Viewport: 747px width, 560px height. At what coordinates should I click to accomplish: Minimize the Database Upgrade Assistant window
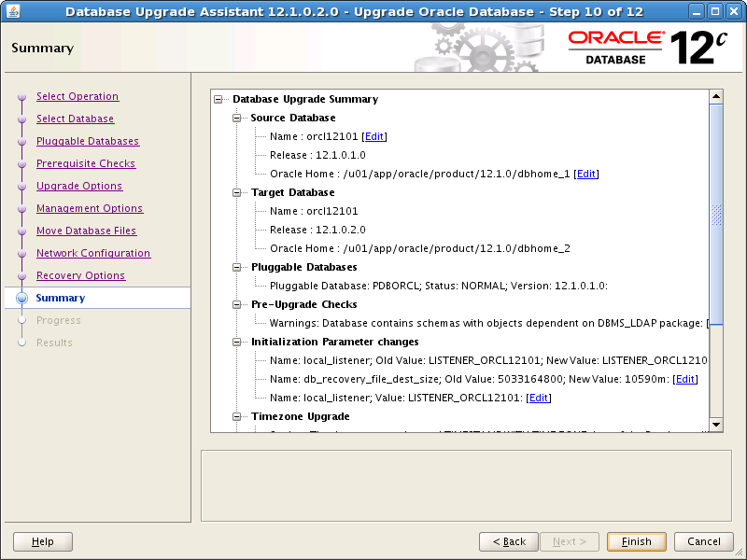696,11
